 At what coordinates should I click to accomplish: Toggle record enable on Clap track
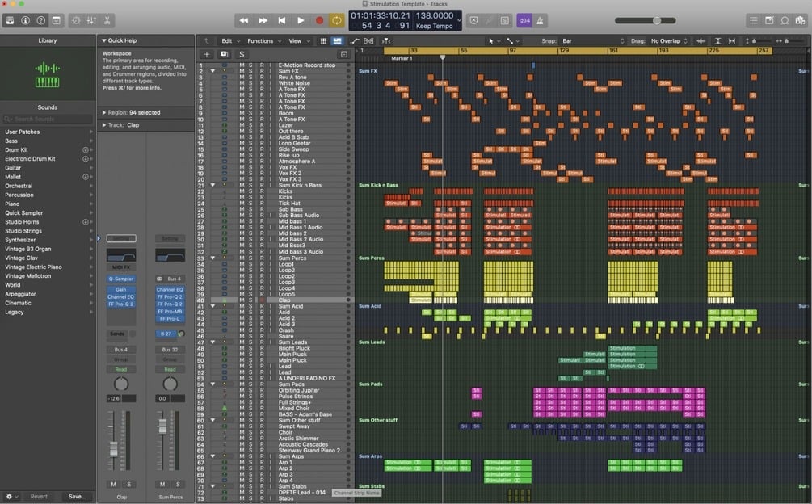tap(262, 300)
